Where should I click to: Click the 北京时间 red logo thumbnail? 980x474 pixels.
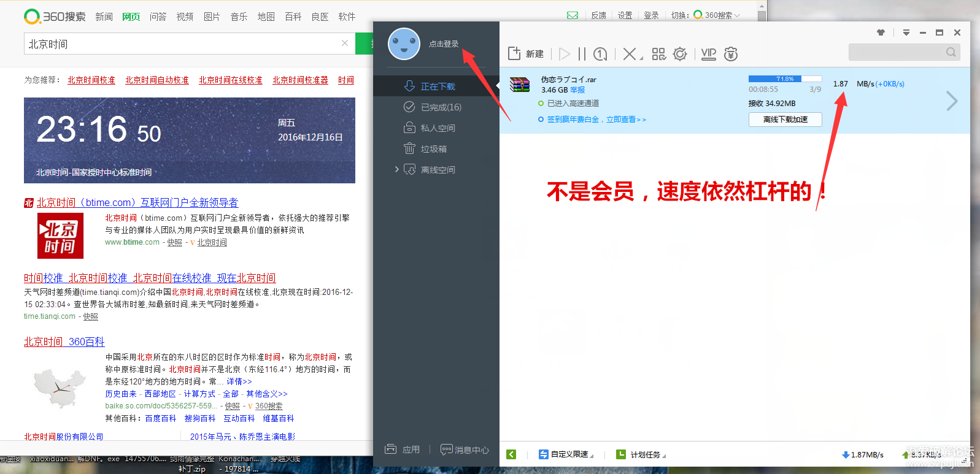coord(60,235)
